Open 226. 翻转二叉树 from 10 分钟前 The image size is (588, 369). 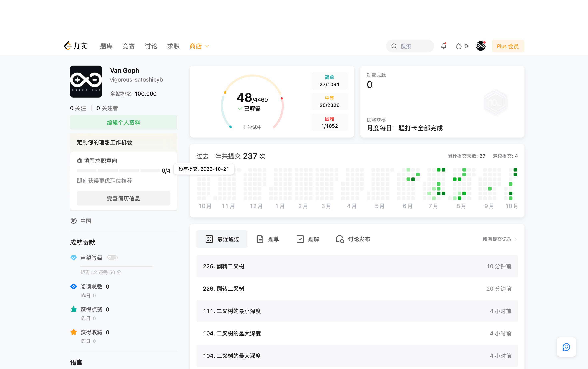[357, 266]
